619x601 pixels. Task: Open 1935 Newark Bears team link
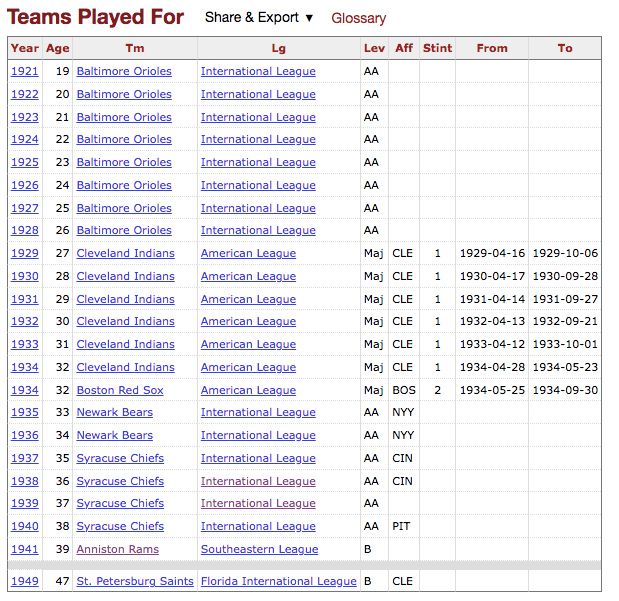pyautogui.click(x=115, y=412)
